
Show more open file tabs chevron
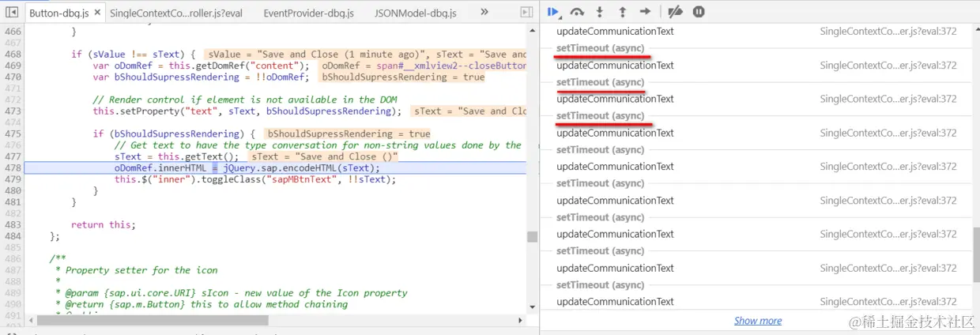pyautogui.click(x=484, y=13)
